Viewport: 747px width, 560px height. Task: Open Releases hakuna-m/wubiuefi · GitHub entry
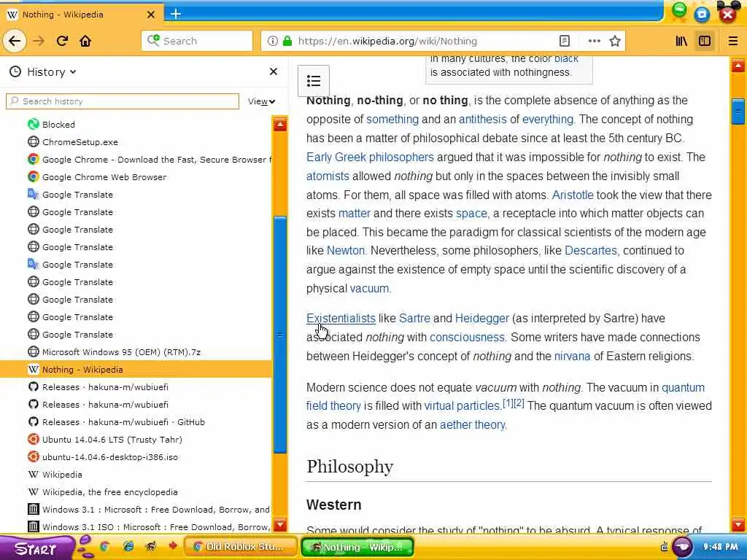[x=136, y=422]
